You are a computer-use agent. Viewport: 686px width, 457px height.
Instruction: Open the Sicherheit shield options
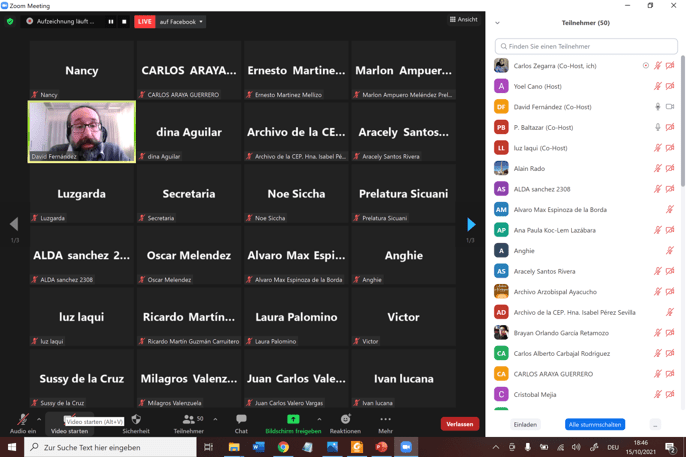point(136,423)
